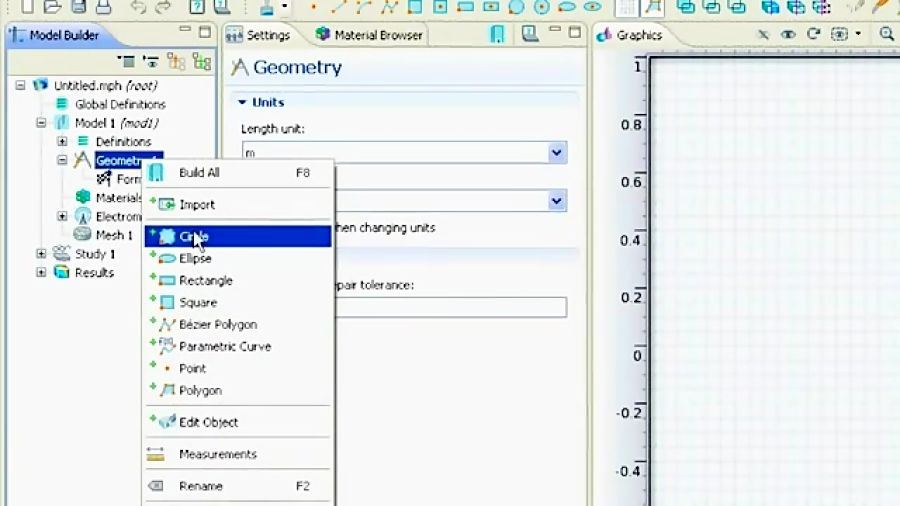Switch to the Material Browser tab

369,35
